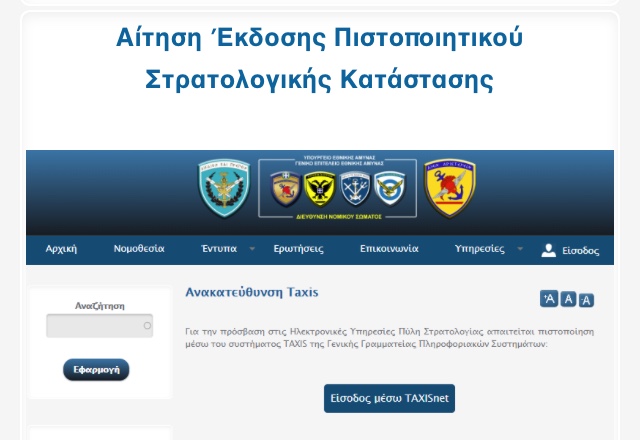Click into the Αναζήτηση search field

[98, 326]
